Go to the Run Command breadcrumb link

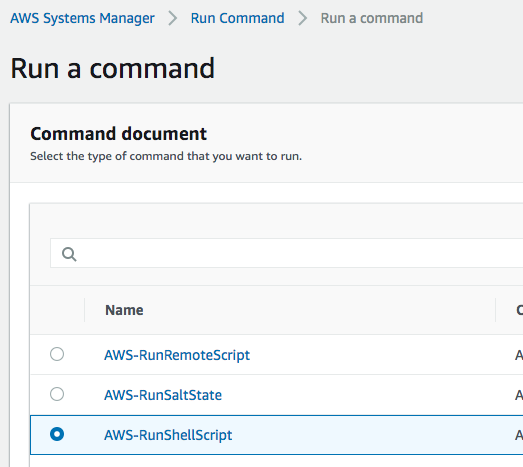237,18
